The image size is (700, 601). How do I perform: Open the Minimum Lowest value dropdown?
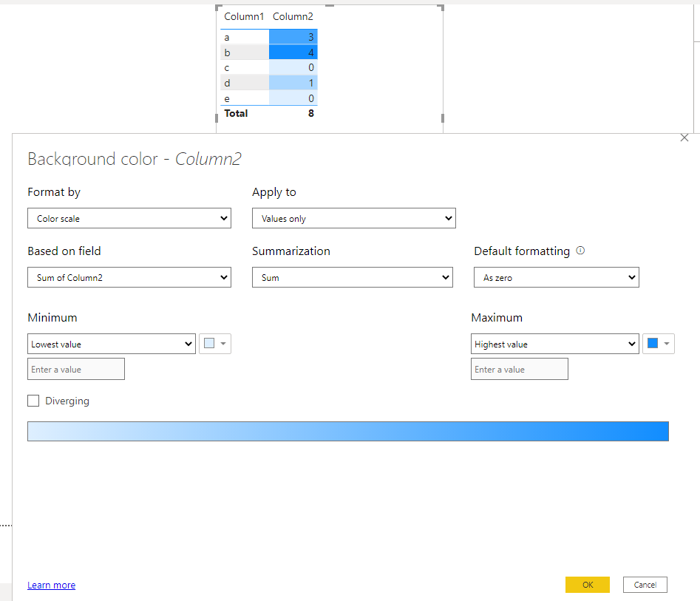coord(112,344)
